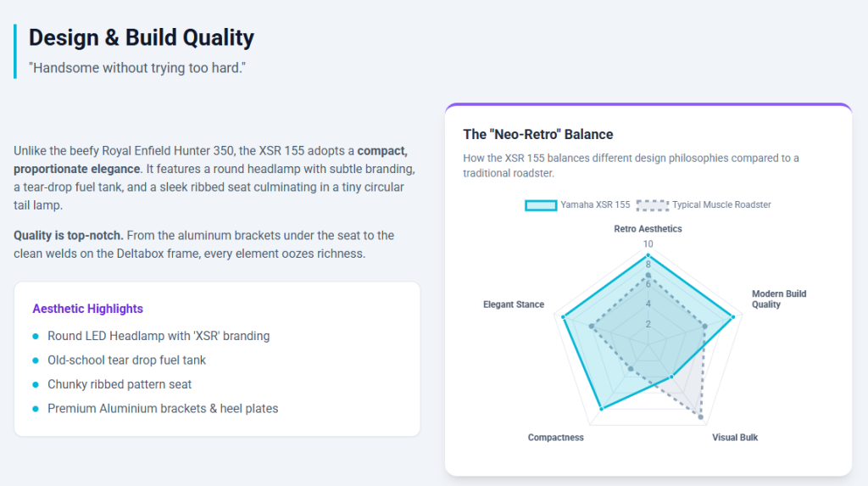Click the XSR 155 data point on Elegant Stance
The height and width of the screenshot is (486, 868).
[563, 317]
